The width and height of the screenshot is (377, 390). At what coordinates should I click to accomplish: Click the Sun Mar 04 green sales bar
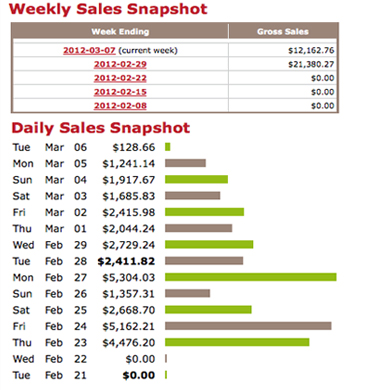pos(196,179)
